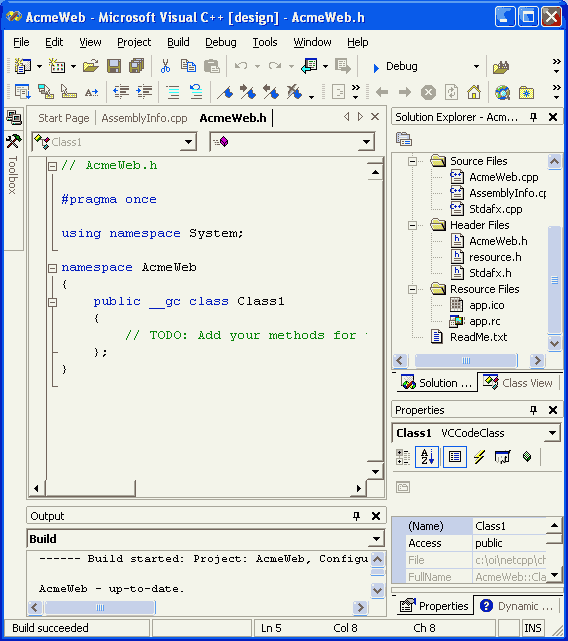Click the Cut scissors icon in toolbar
568x641 pixels.
pyautogui.click(x=165, y=66)
